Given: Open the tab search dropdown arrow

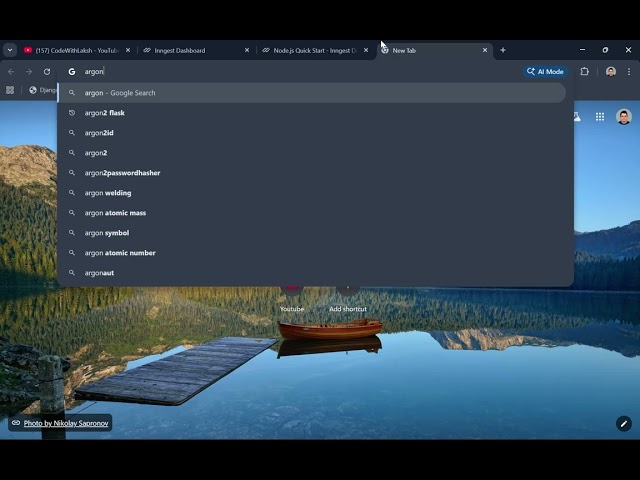Looking at the screenshot, I should tap(10, 50).
